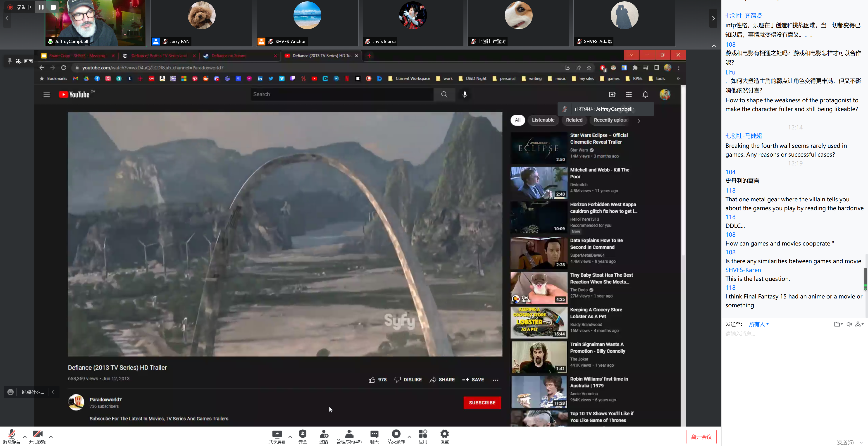This screenshot has width=868, height=446.
Task: Open the browser extensions puzzle icon
Action: pos(635,68)
